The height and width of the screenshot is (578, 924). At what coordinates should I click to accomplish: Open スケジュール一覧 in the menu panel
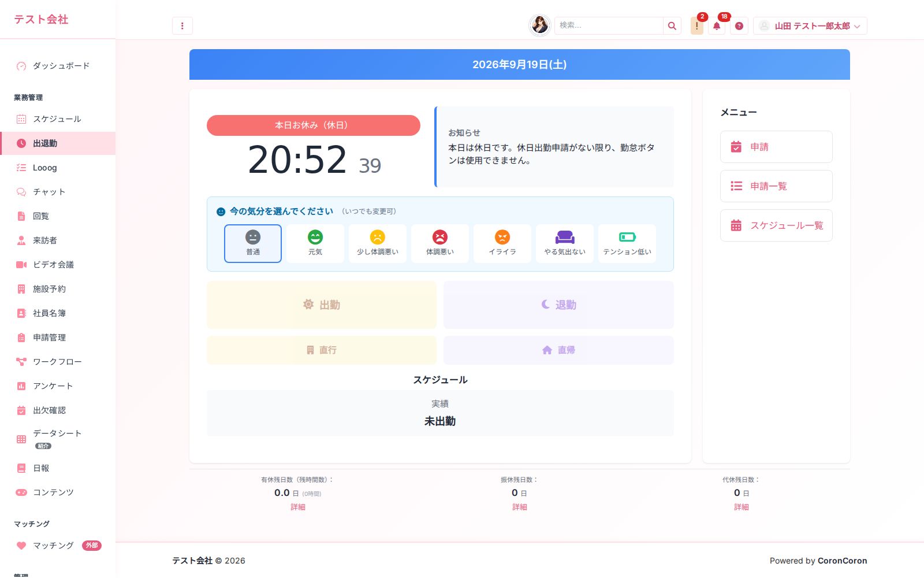[776, 225]
